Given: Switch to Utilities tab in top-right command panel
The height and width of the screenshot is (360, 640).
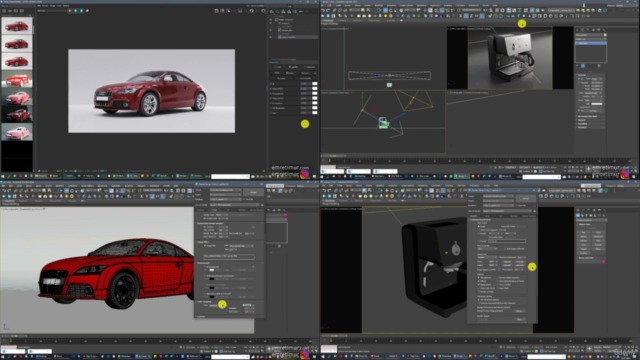Looking at the screenshot, I should [x=604, y=30].
